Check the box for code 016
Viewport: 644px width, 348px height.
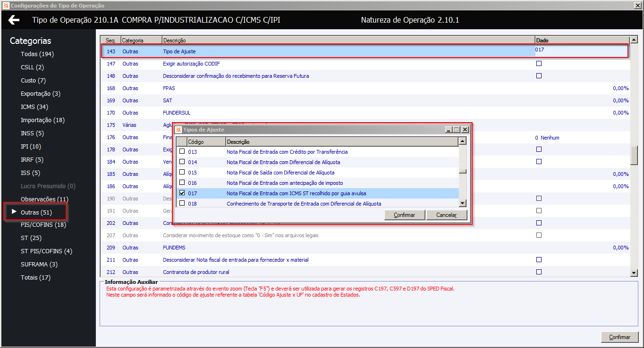[182, 182]
